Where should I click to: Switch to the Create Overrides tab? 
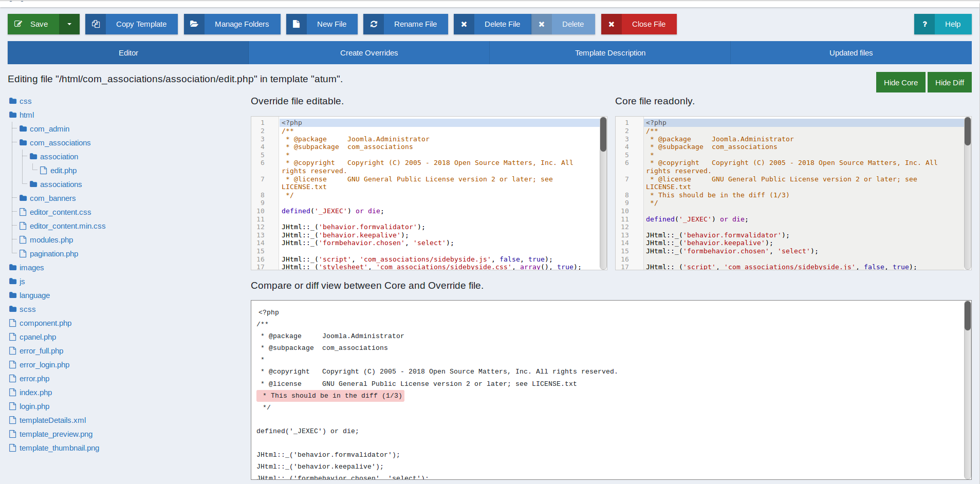pyautogui.click(x=369, y=53)
